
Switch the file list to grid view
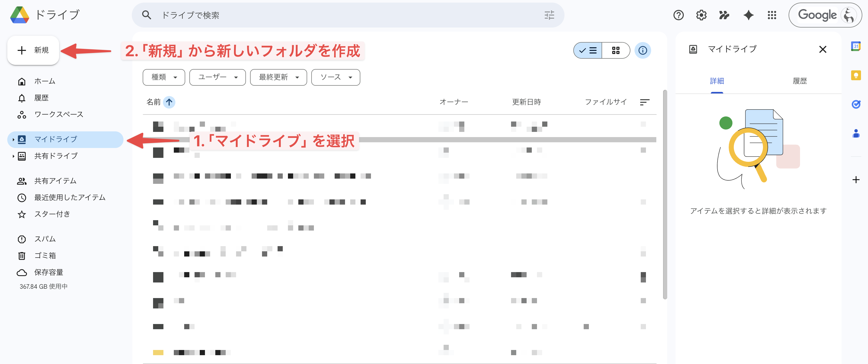click(x=616, y=50)
